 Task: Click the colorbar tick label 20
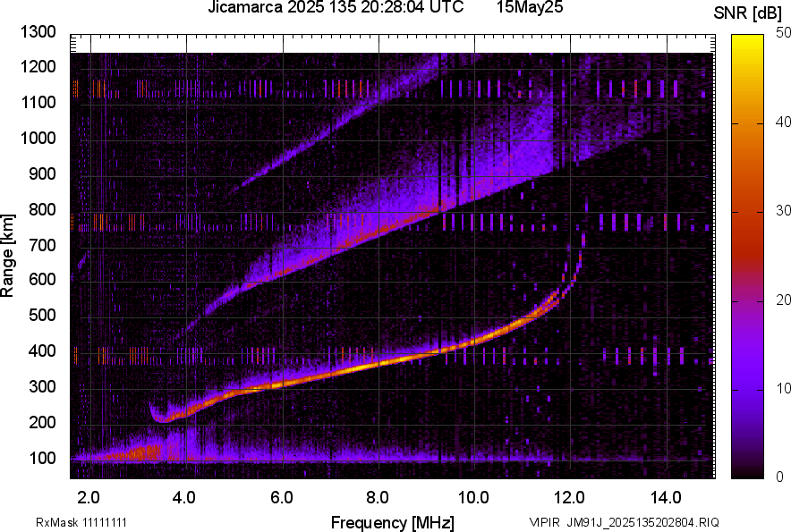(784, 300)
